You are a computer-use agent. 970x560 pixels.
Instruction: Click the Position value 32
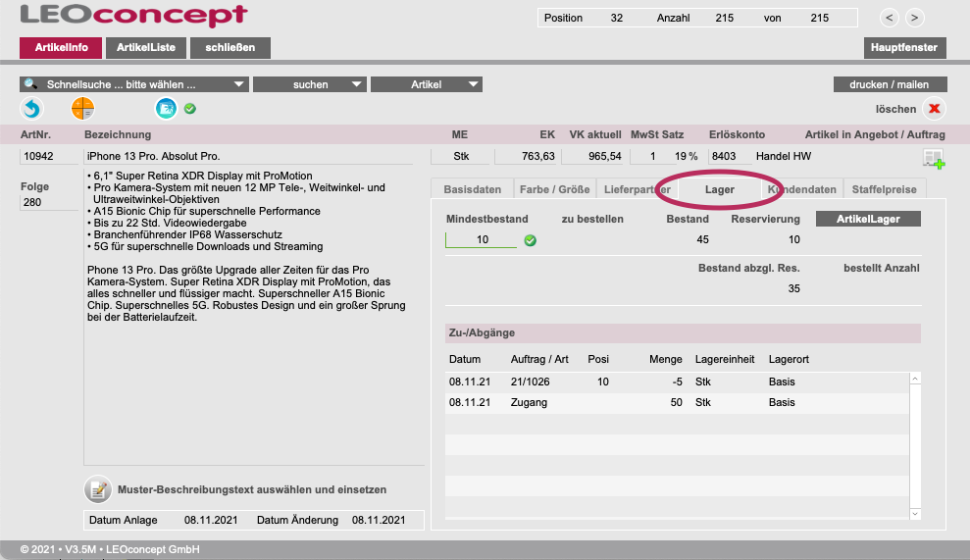point(616,18)
